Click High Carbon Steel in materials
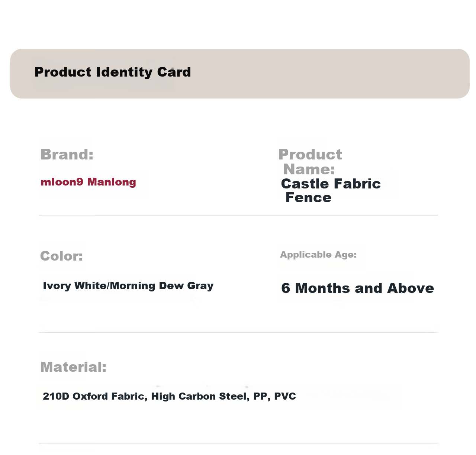476x455 pixels. (199, 396)
